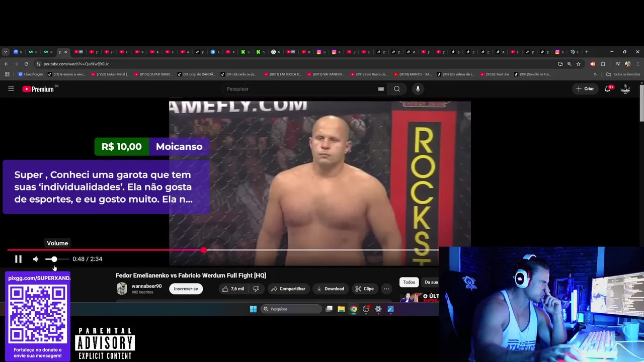The width and height of the screenshot is (644, 362).
Task: Open Chrome three-dot menu
Action: click(x=637, y=64)
